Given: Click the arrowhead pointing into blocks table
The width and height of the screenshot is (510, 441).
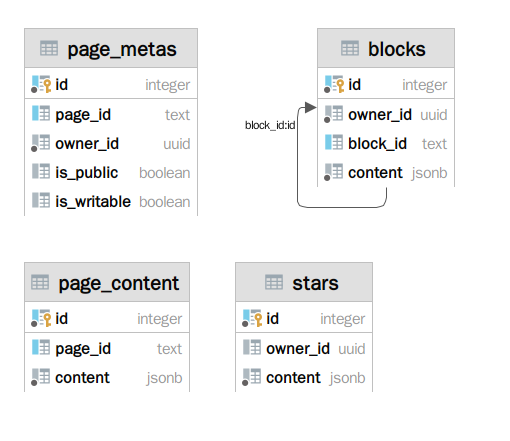Looking at the screenshot, I should pos(310,107).
